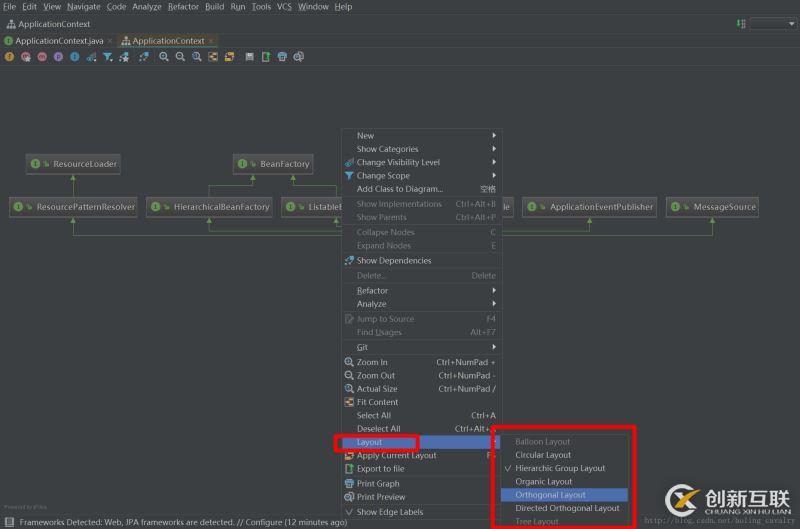
Task: Expand the Git submenu
Action: [420, 347]
